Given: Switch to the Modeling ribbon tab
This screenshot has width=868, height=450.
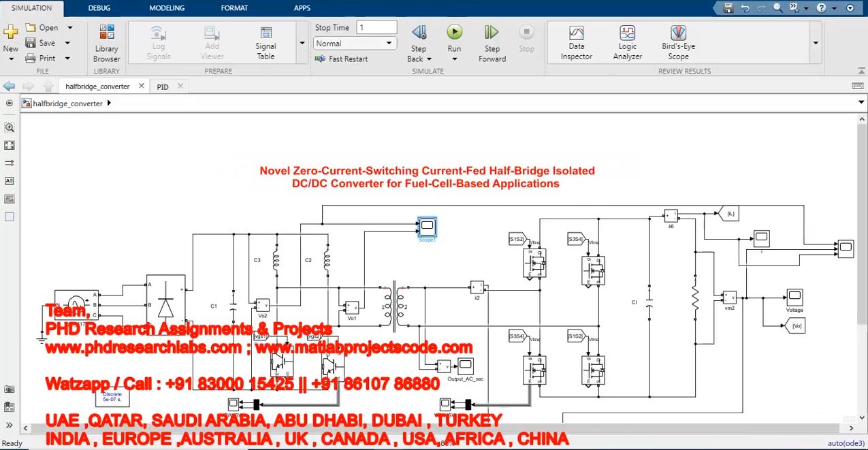Looking at the screenshot, I should (167, 8).
